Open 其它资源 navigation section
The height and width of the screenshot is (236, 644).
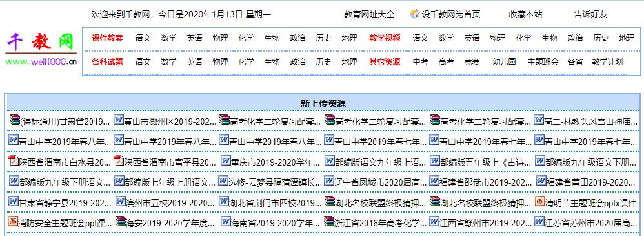click(385, 62)
